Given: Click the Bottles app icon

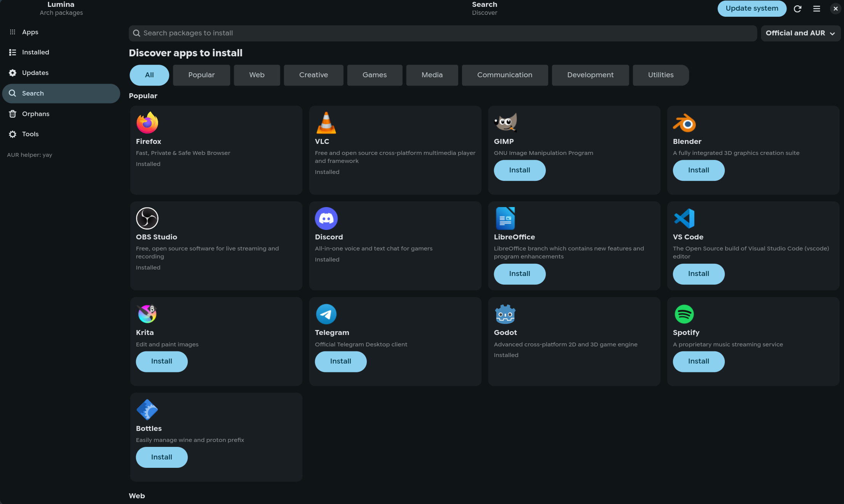Looking at the screenshot, I should tap(147, 410).
